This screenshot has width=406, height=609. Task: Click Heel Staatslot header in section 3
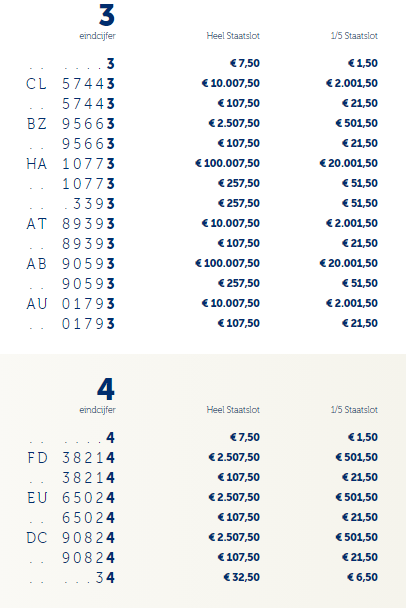(233, 36)
